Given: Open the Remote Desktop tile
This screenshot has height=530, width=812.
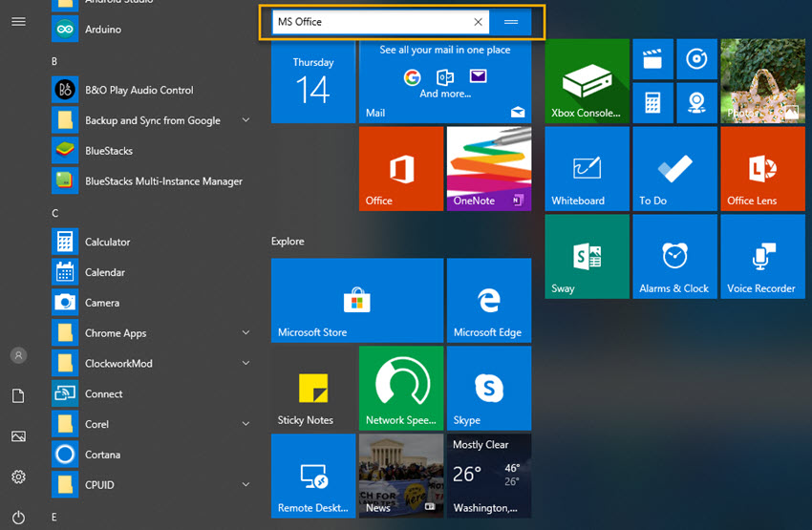Looking at the screenshot, I should click(x=313, y=476).
